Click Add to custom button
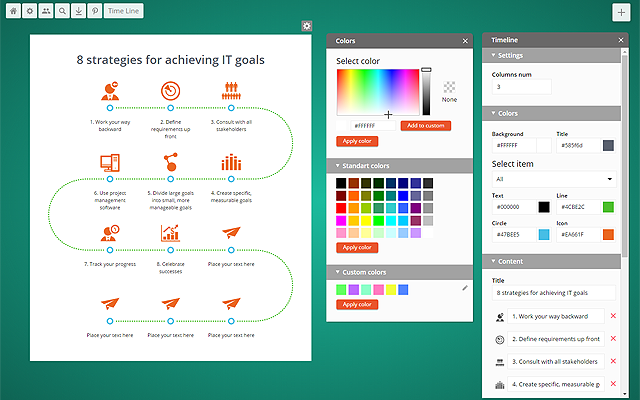640x400 pixels. click(426, 126)
